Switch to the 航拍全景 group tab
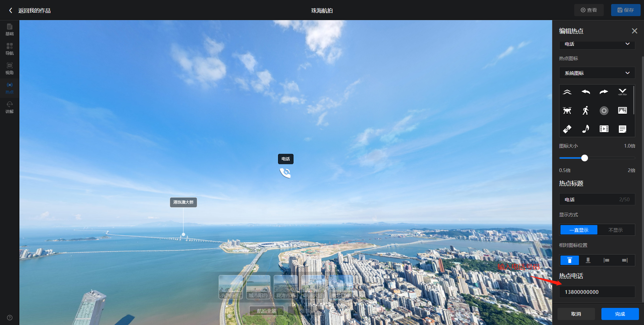This screenshot has width=644, height=325. pyautogui.click(x=267, y=311)
